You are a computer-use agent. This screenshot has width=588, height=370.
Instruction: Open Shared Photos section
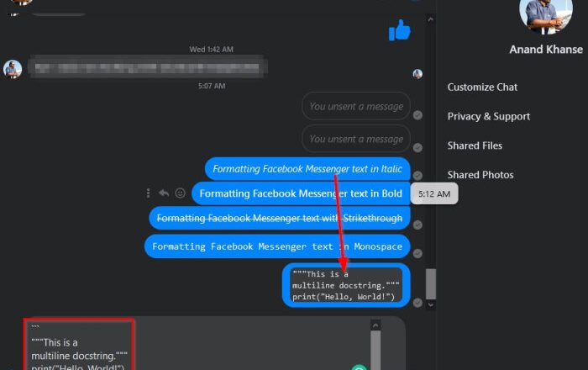coord(480,175)
